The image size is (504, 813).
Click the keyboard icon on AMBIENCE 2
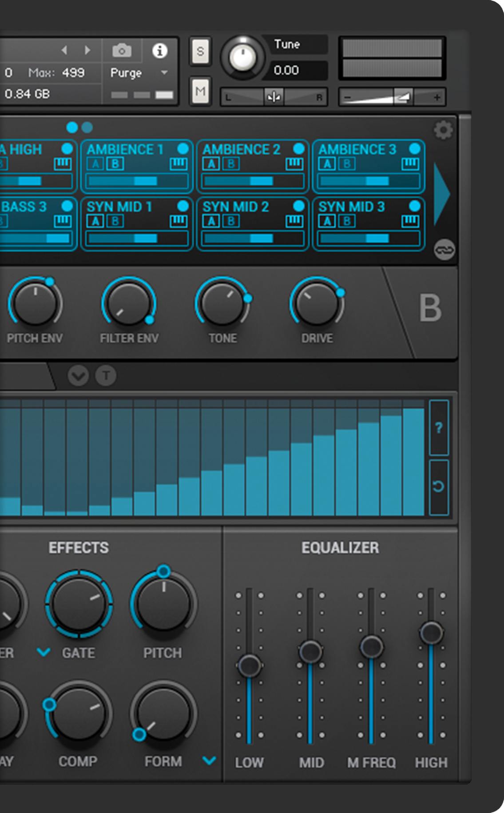294,164
